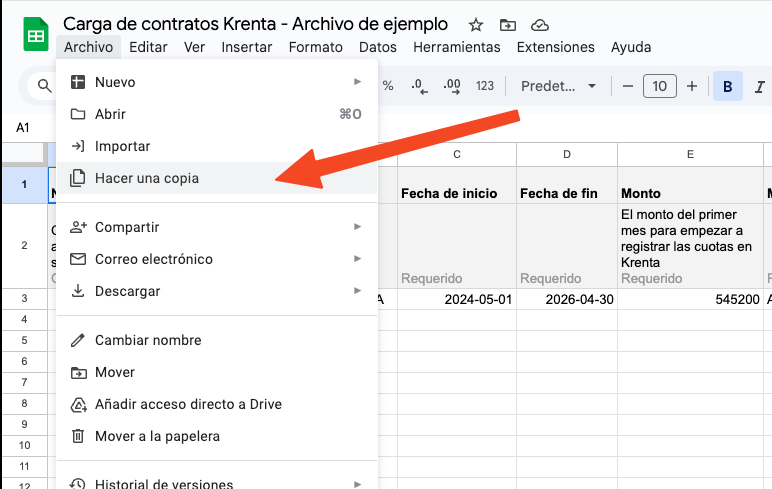Choose Cambiar nombre menu entry
Image resolution: width=772 pixels, height=489 pixels.
(217, 340)
